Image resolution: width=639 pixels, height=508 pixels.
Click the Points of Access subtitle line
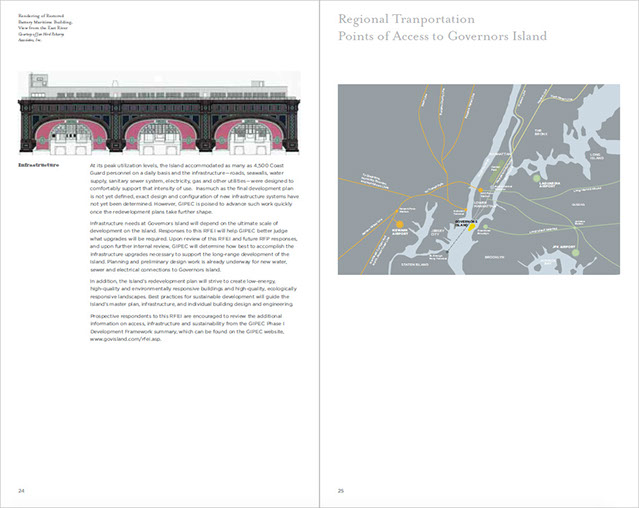point(442,37)
